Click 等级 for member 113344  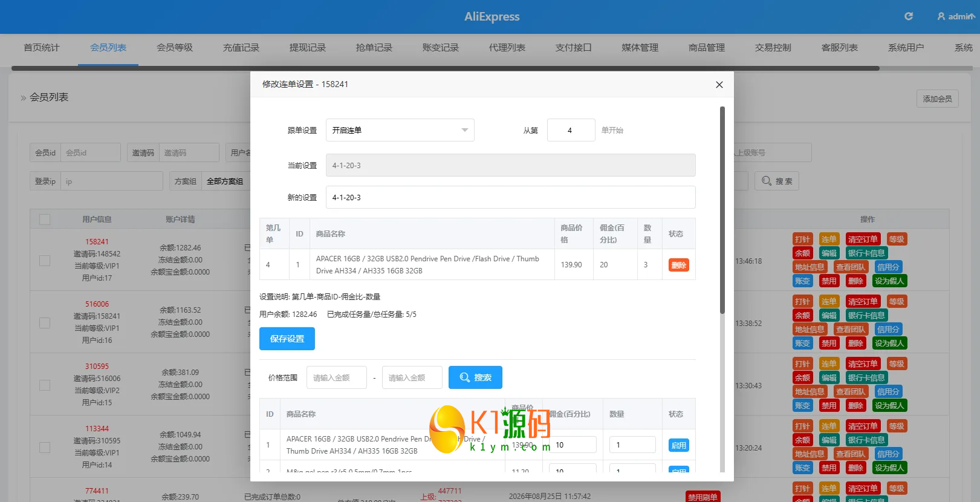coord(897,426)
